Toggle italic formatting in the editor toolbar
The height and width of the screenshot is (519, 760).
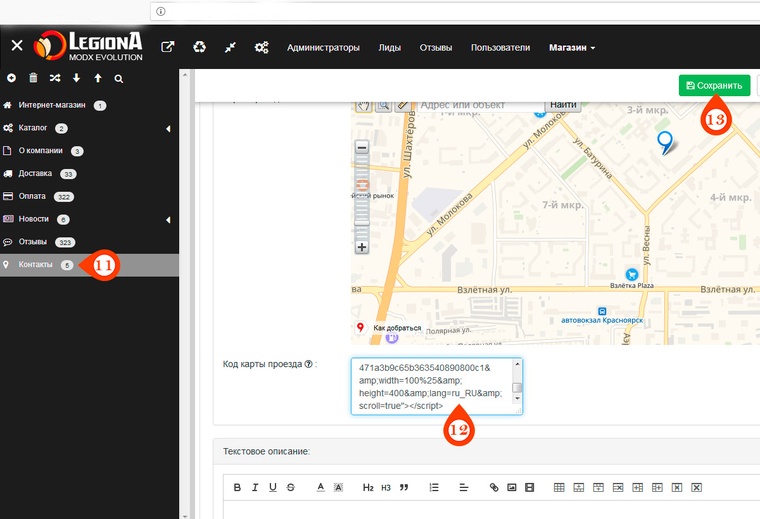[x=255, y=487]
